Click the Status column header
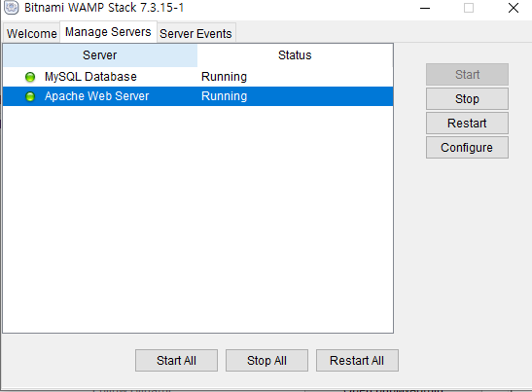Image resolution: width=532 pixels, height=392 pixels. coord(295,55)
